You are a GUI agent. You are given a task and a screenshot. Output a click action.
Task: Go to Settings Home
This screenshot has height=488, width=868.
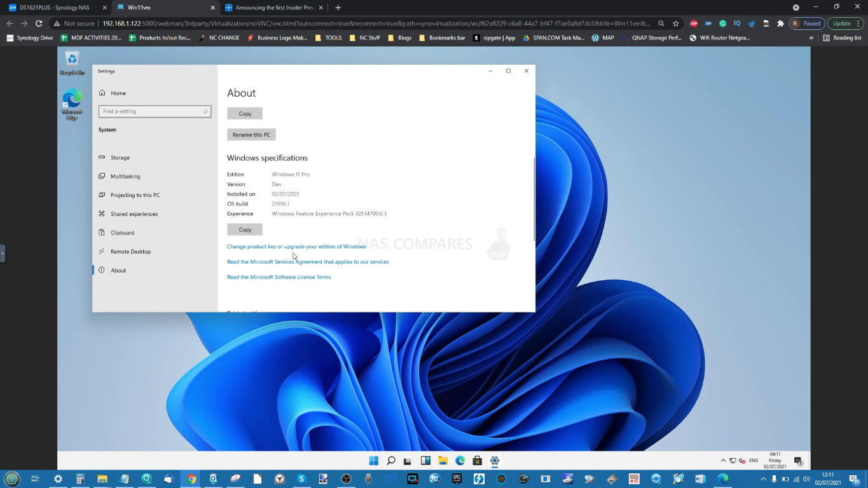118,93
